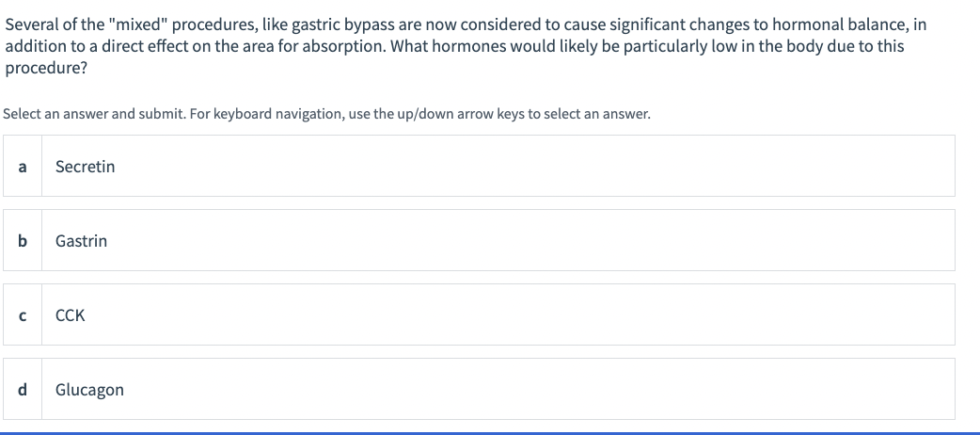The width and height of the screenshot is (980, 435).
Task: Click the letter 'c' option marker
Action: click(23, 316)
